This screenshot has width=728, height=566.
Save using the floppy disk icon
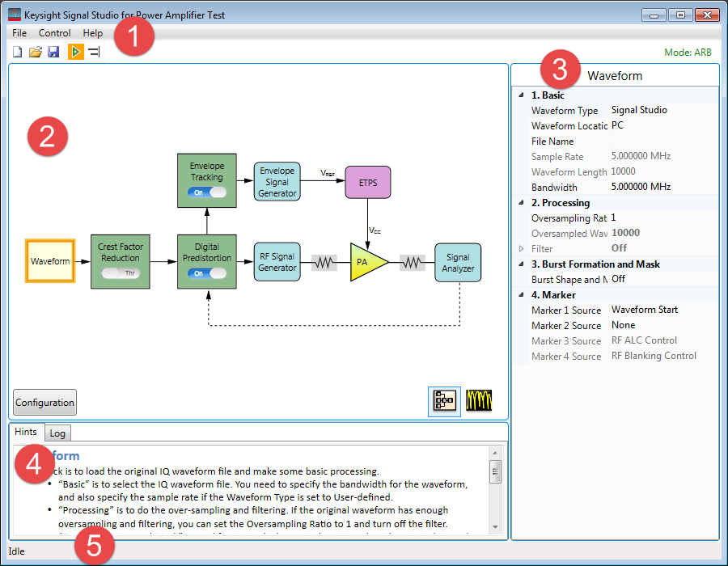tap(54, 52)
